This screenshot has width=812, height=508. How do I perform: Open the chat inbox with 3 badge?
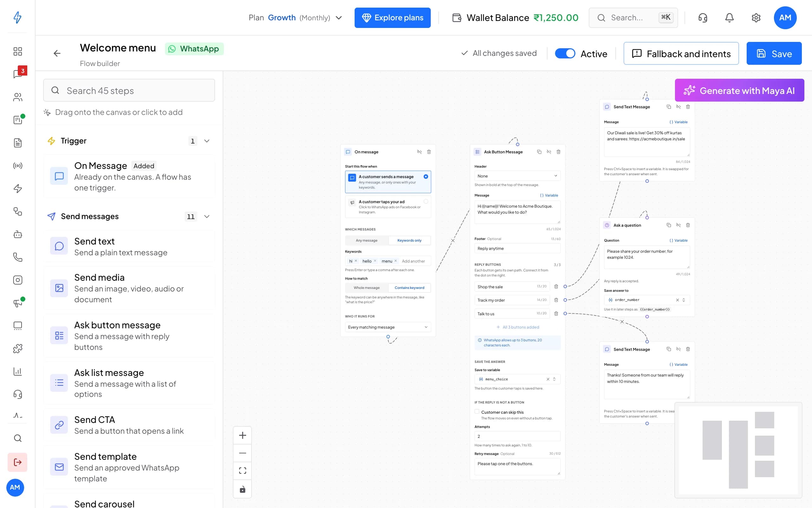coord(18,74)
